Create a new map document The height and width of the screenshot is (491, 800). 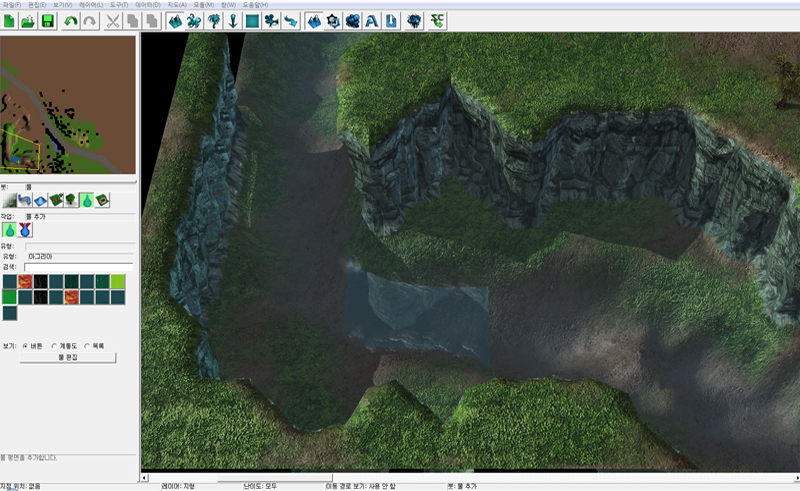[9, 21]
